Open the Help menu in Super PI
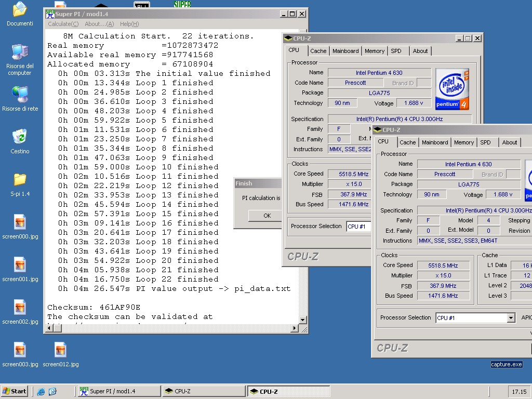The image size is (532, 399). pyautogui.click(x=129, y=24)
